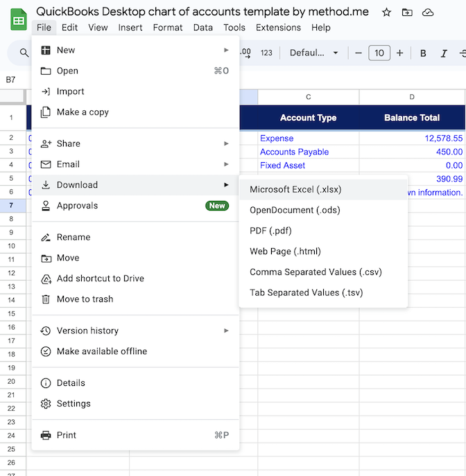This screenshot has width=466, height=476.
Task: Open spreadsheet Settings
Action: 135,403
